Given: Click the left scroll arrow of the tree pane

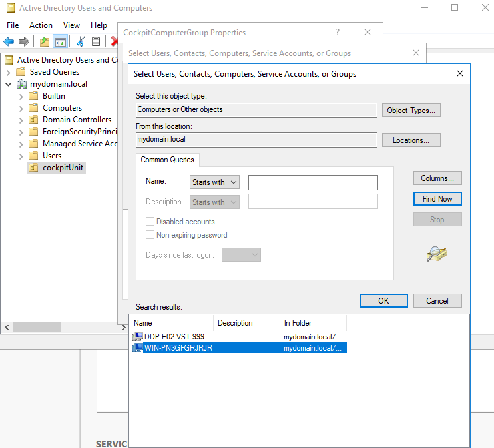Looking at the screenshot, I should (7, 328).
